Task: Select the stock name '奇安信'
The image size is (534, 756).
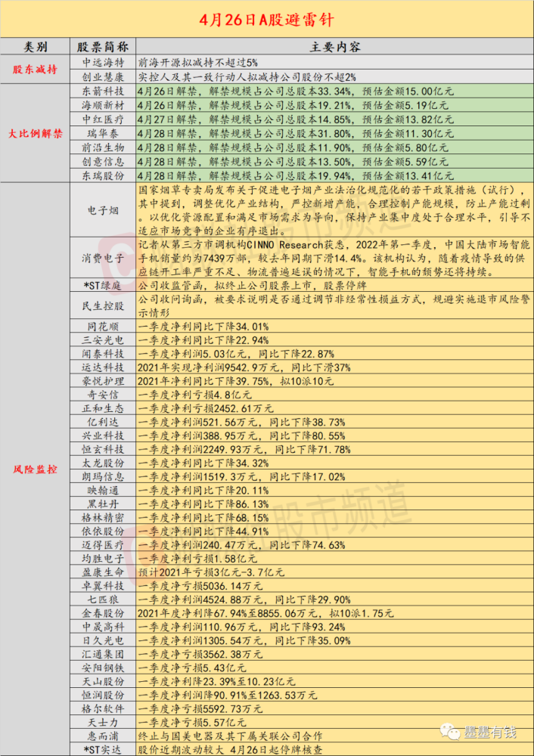Action: (x=103, y=395)
